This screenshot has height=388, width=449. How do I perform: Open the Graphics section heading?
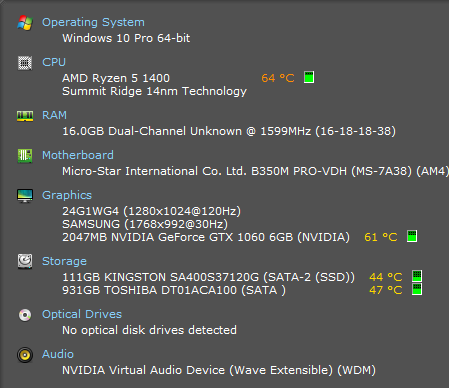(x=67, y=195)
